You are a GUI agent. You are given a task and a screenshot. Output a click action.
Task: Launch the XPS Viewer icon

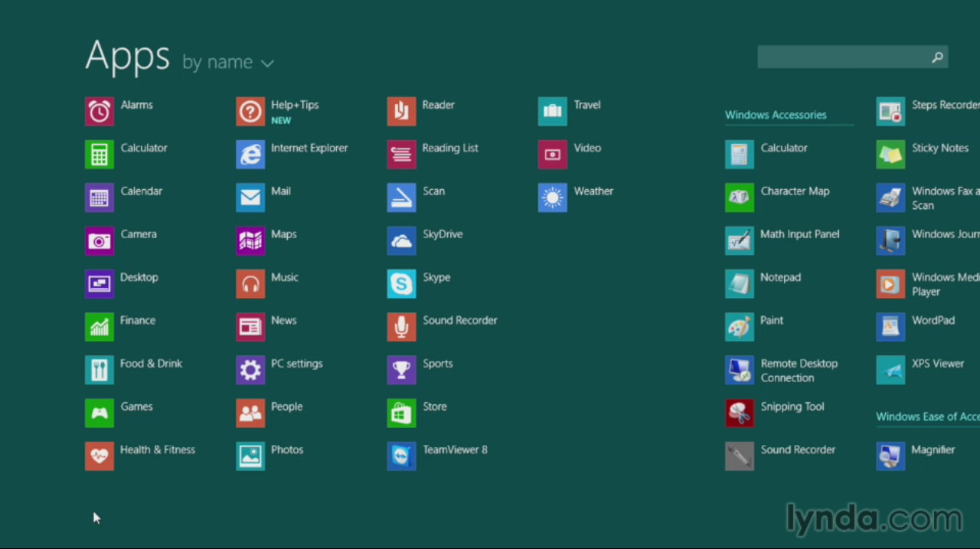point(890,370)
